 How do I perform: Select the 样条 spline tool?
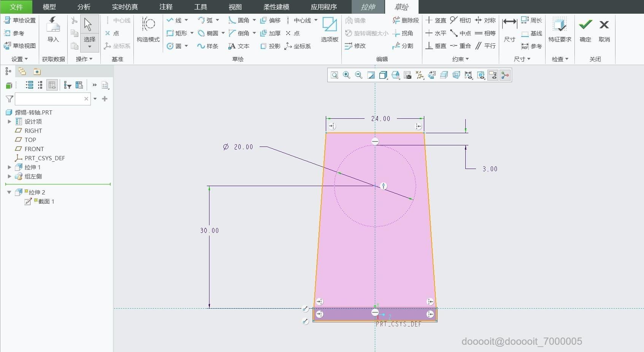pyautogui.click(x=208, y=46)
